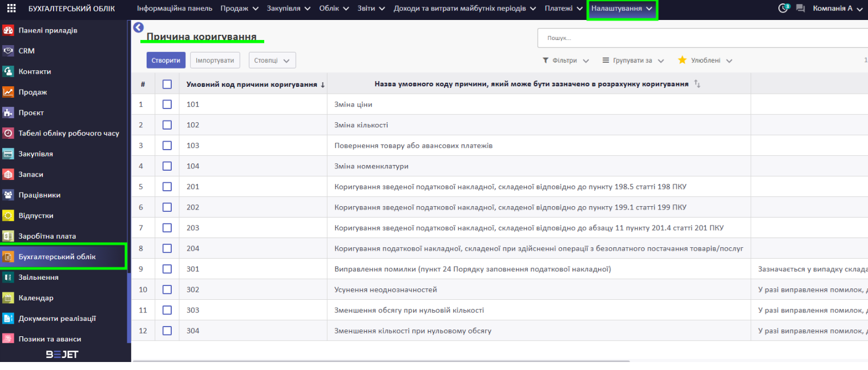Click the Групувати за lines icon
The height and width of the screenshot is (370, 868).
(606, 60)
